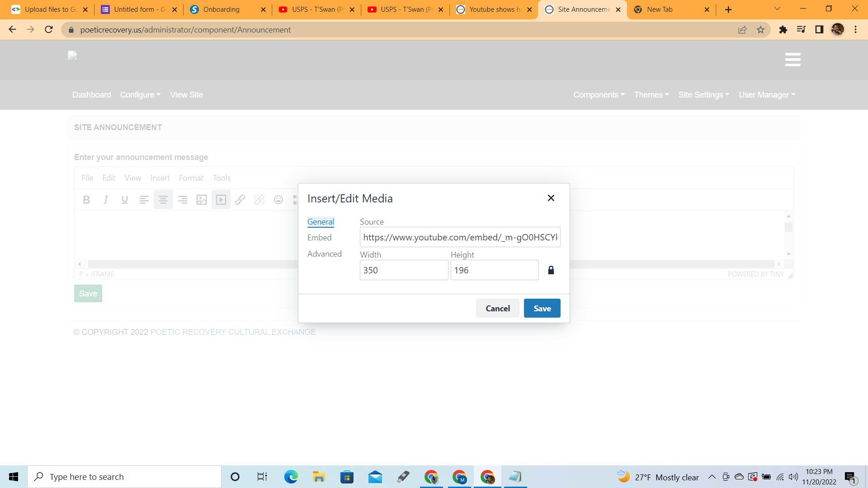This screenshot has height=488, width=868.
Task: Open the Themes dropdown
Action: 651,95
